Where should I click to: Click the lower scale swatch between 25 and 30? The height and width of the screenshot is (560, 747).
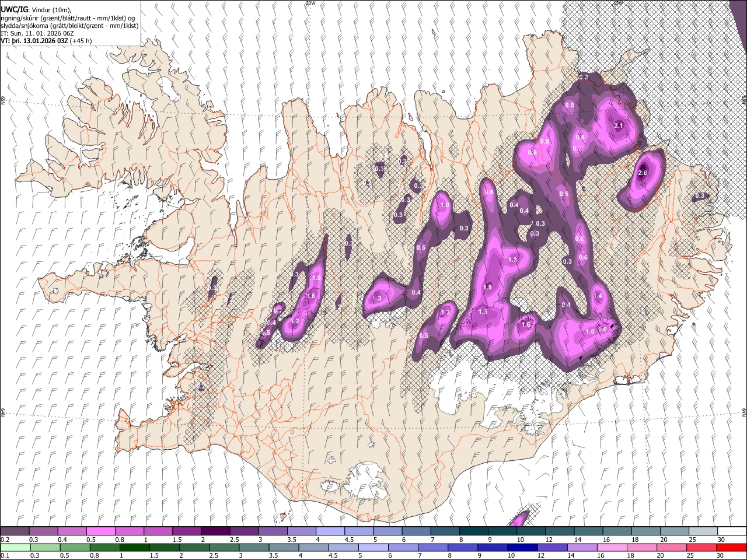pyautogui.click(x=702, y=547)
